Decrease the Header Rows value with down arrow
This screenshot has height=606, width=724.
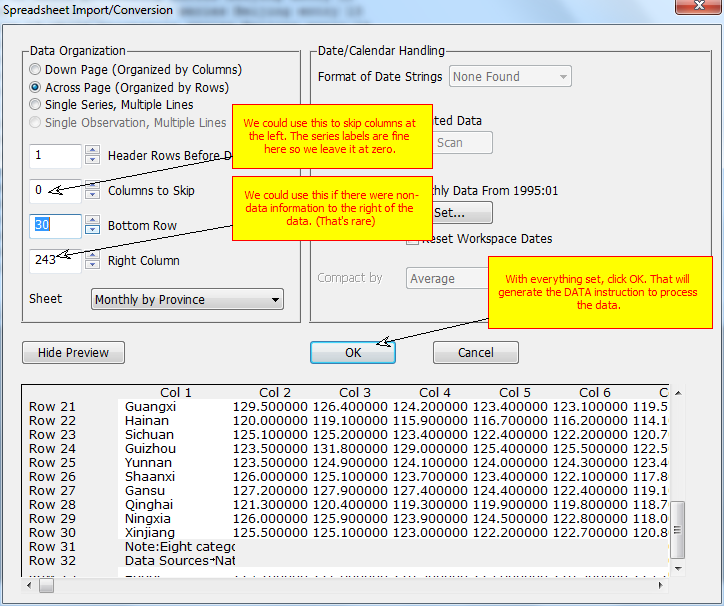pos(92,161)
